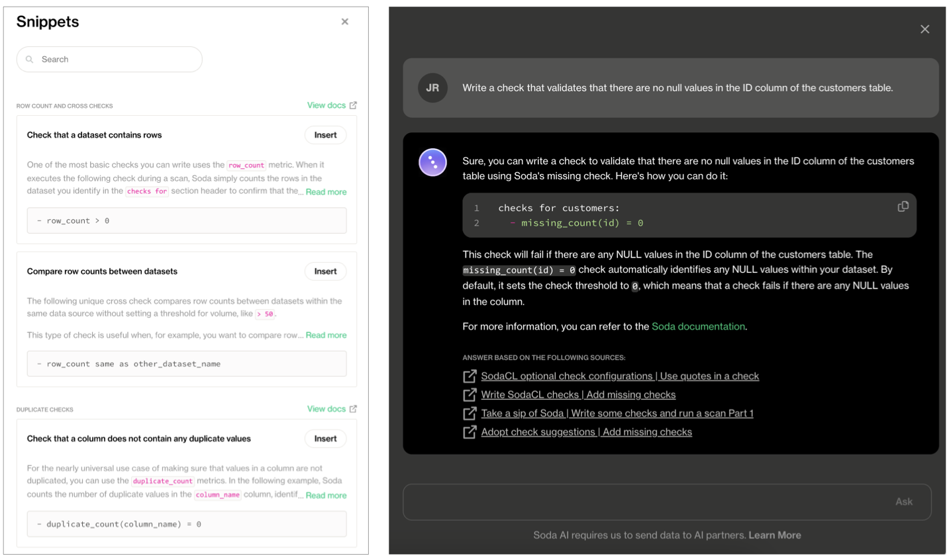
Task: Click the 'duplicate_count(column_name) = 0' code
Action: tap(187, 524)
